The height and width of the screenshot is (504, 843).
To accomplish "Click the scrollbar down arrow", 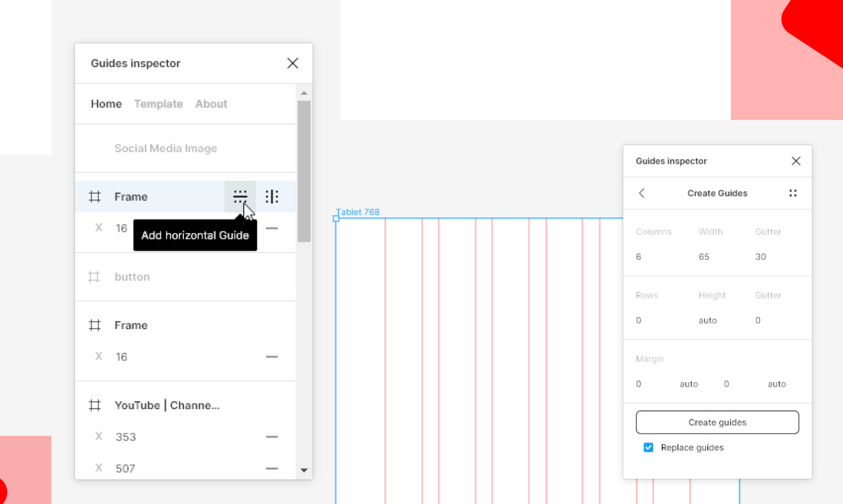I will pos(304,470).
